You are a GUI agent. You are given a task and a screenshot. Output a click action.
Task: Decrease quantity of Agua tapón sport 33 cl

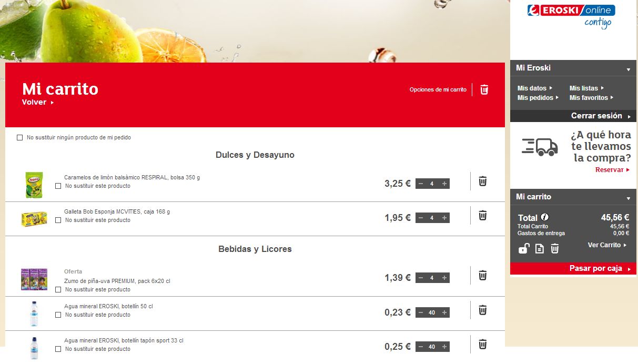coord(421,347)
